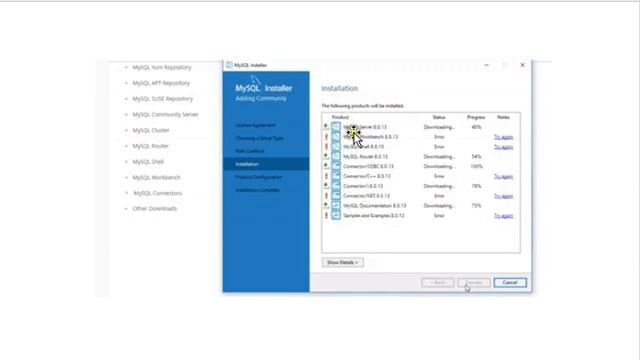Viewport: 640px width, 360px height.
Task: Expand the Show Details button
Action: click(342, 262)
